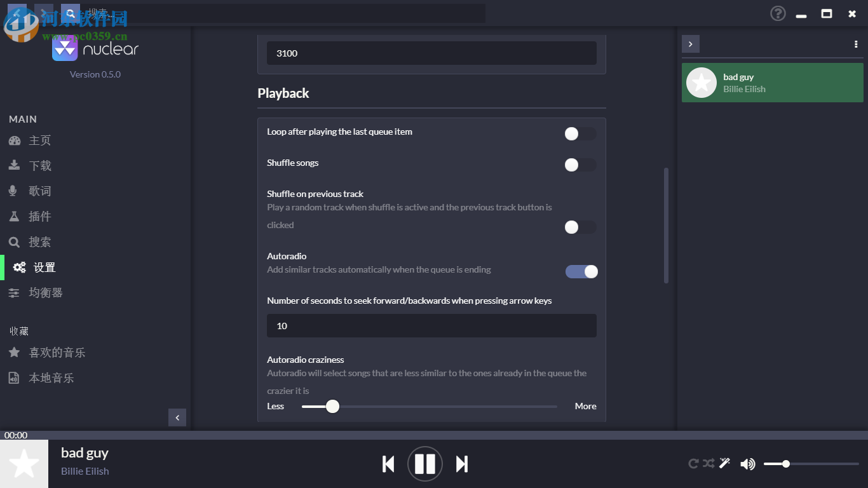The height and width of the screenshot is (488, 868).
Task: Open the help question mark icon
Action: (x=778, y=13)
